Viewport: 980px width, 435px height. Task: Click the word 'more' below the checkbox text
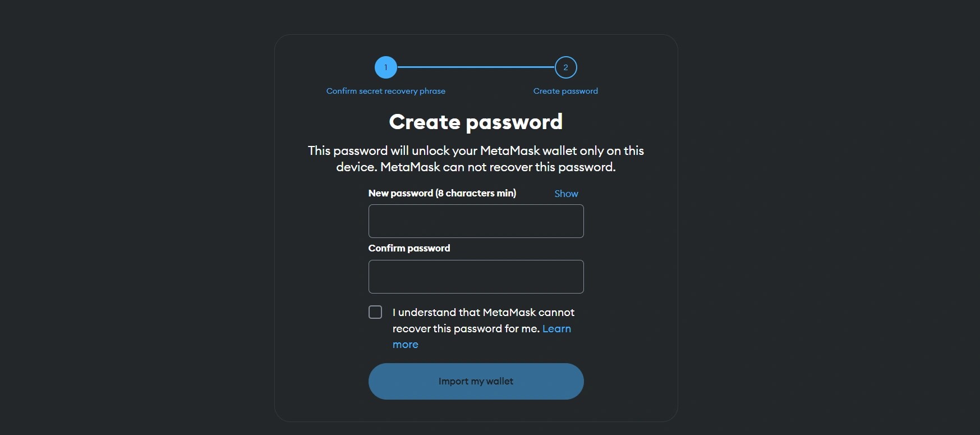coord(406,345)
